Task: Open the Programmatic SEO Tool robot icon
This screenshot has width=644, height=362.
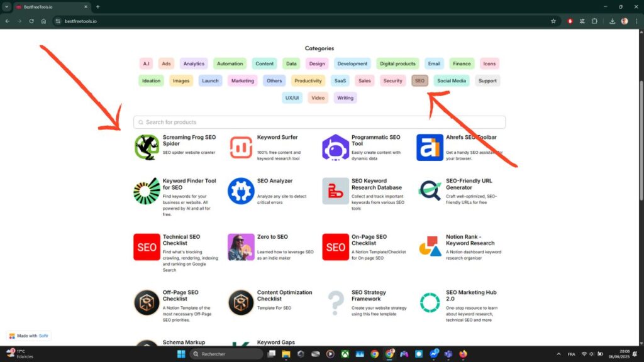Action: pos(335,147)
